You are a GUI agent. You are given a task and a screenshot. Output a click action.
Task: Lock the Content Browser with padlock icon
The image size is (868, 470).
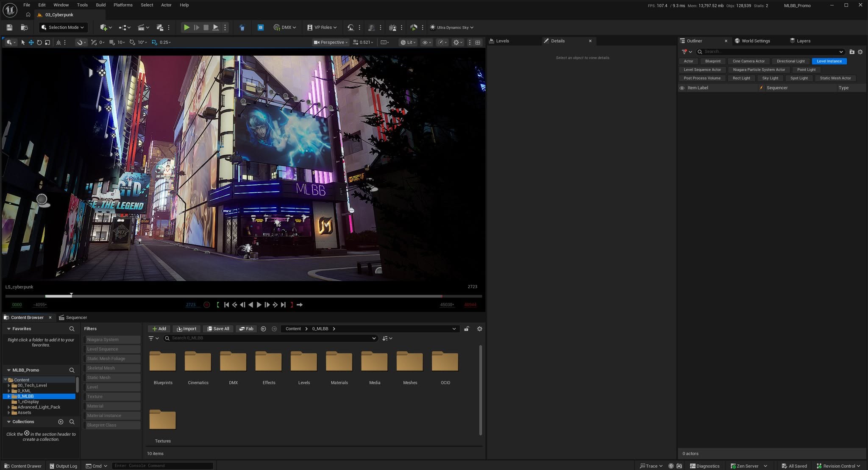[467, 329]
